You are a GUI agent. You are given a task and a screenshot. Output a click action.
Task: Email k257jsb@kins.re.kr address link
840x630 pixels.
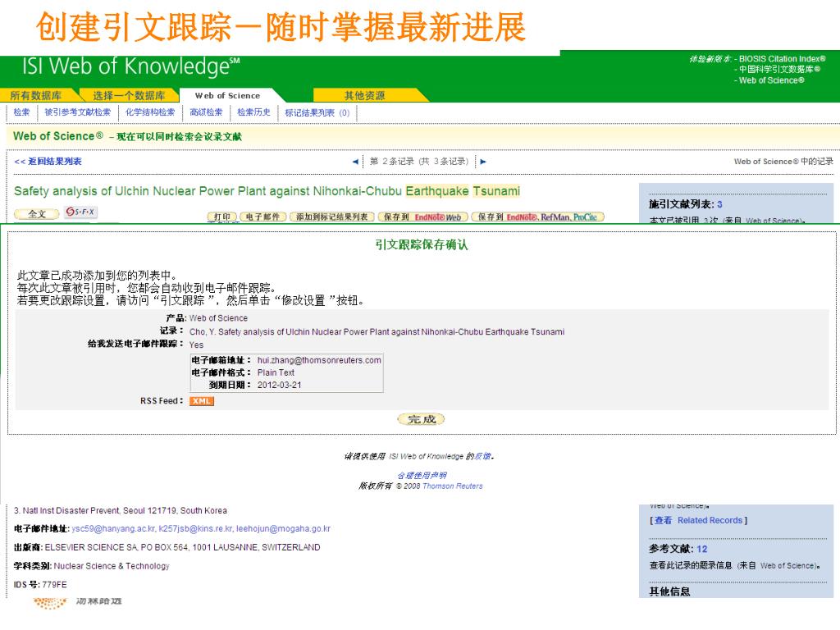pos(195,529)
